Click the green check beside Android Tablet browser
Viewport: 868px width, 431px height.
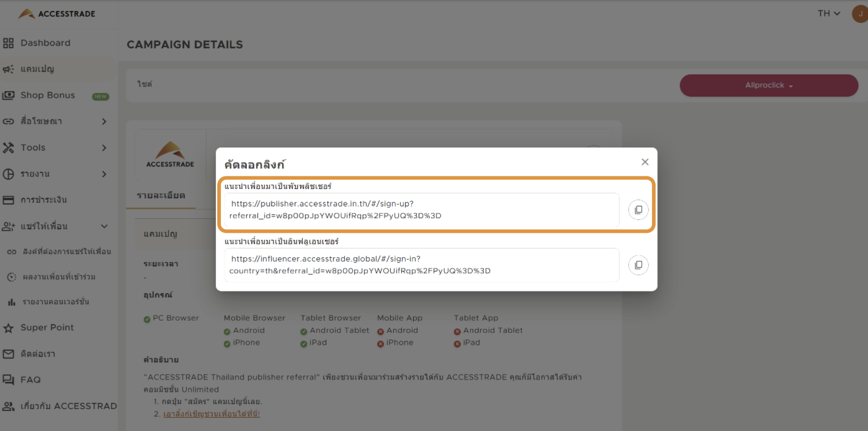point(303,331)
